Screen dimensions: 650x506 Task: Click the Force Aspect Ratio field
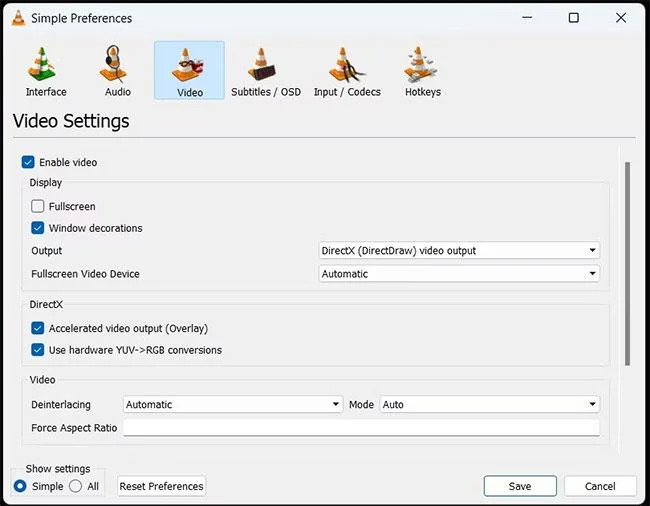pos(361,428)
